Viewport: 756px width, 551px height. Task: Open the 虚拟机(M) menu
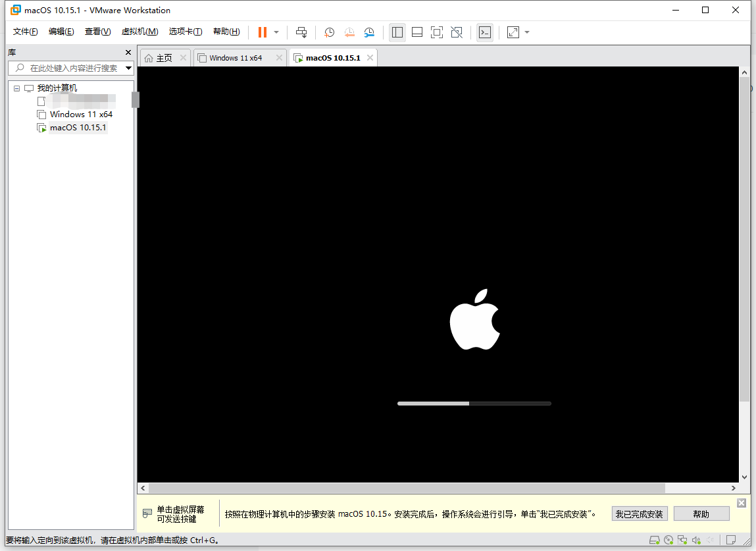coord(140,32)
